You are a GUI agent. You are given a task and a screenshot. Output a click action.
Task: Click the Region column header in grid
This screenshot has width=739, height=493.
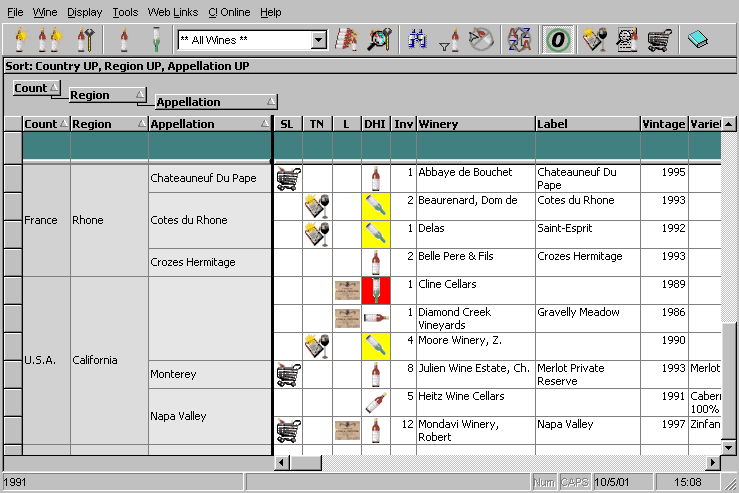109,124
